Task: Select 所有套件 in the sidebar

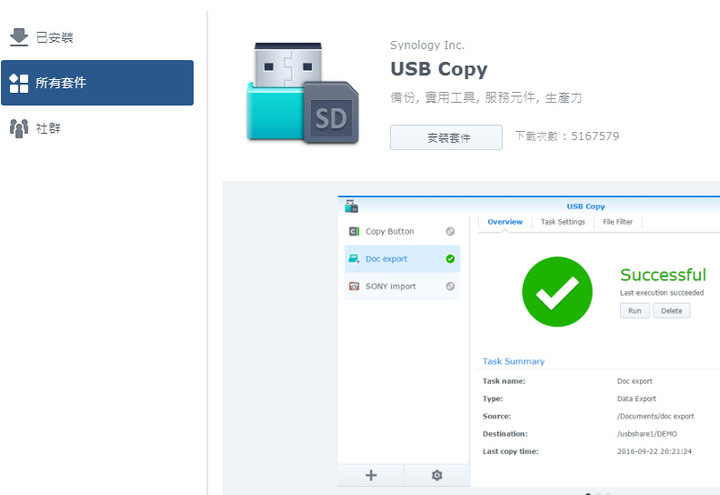Action: point(97,83)
